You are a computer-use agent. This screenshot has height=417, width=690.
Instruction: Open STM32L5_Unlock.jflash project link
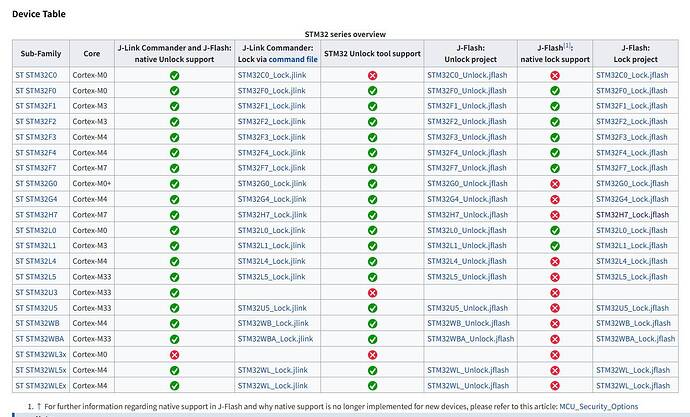click(466, 277)
